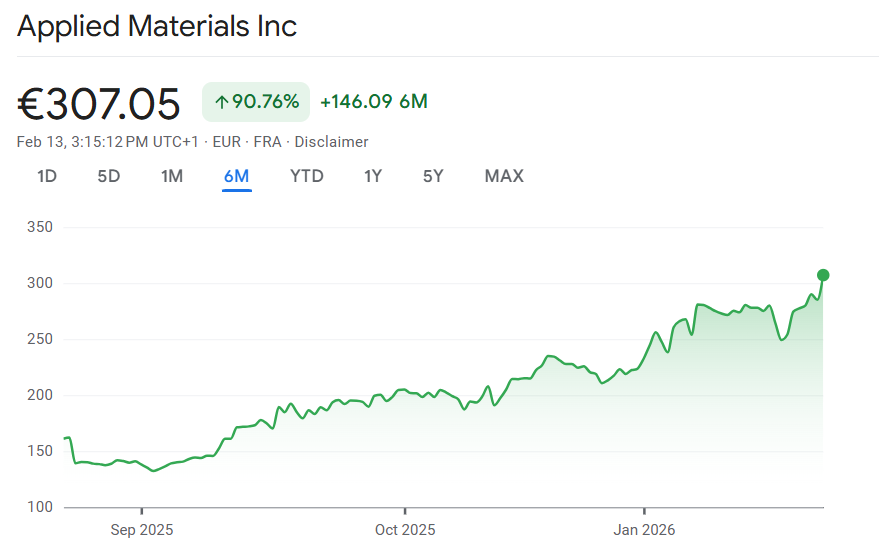Click the +146.09 6M change value
Viewport: 879px width, 549px height.
[374, 102]
